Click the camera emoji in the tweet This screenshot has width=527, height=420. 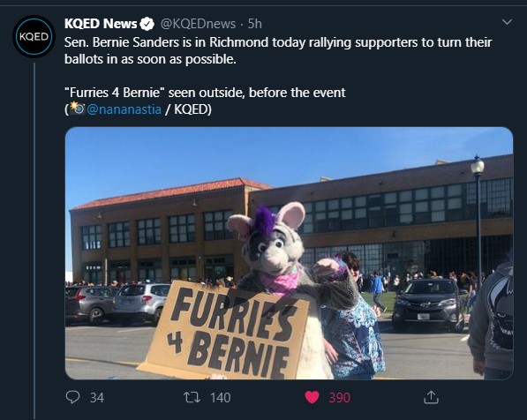tap(77, 109)
